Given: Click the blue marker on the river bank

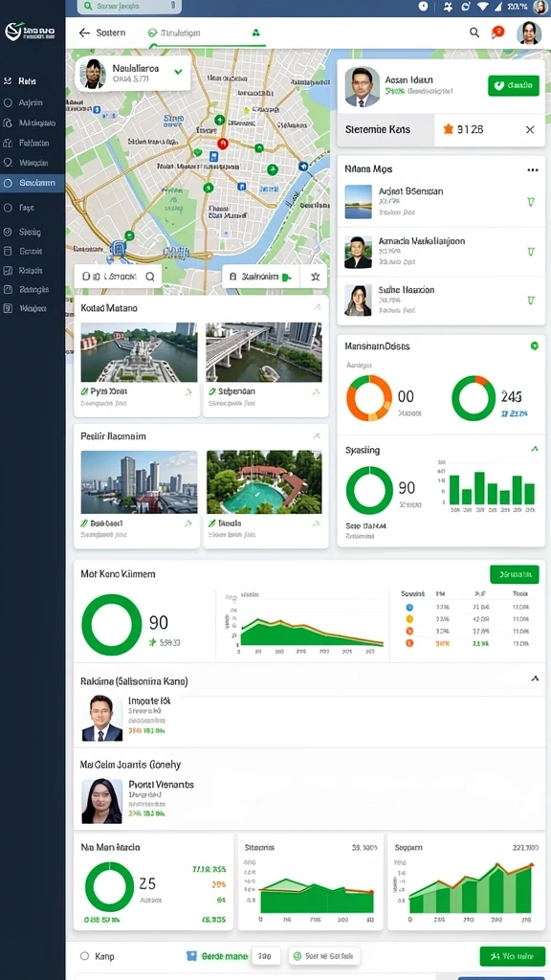Looking at the screenshot, I should [303, 167].
